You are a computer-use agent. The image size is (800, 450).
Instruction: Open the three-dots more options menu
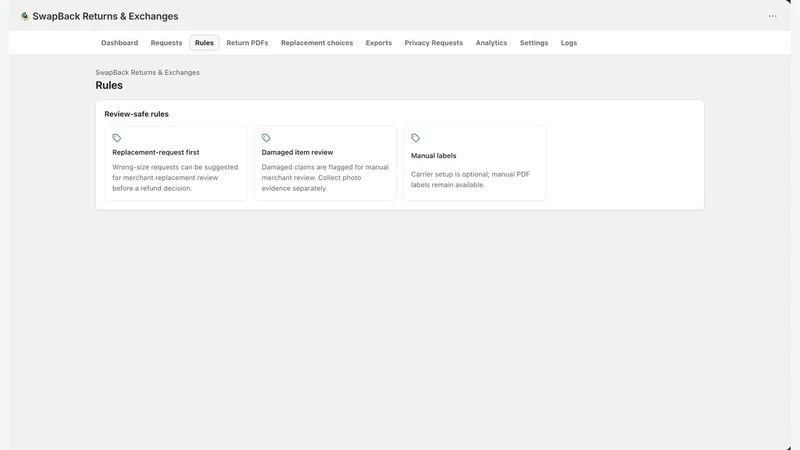772,16
